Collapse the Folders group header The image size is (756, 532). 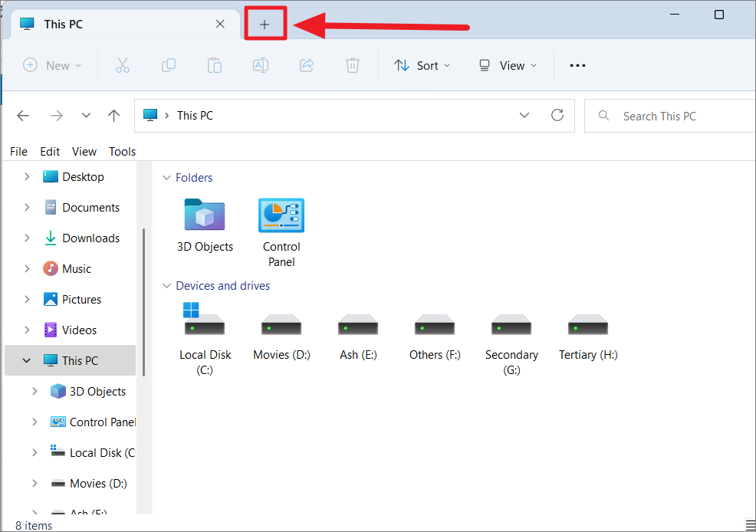coord(166,178)
